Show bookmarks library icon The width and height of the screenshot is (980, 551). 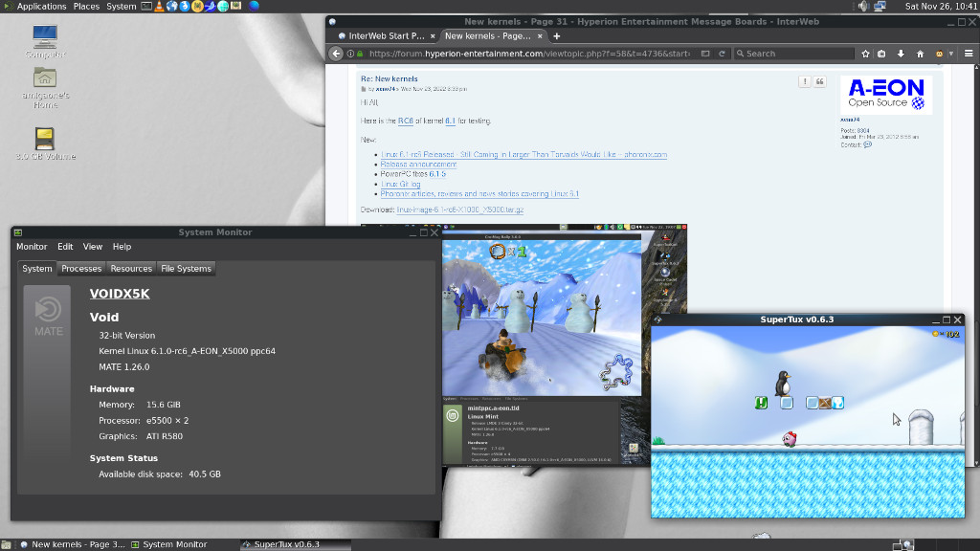(881, 54)
